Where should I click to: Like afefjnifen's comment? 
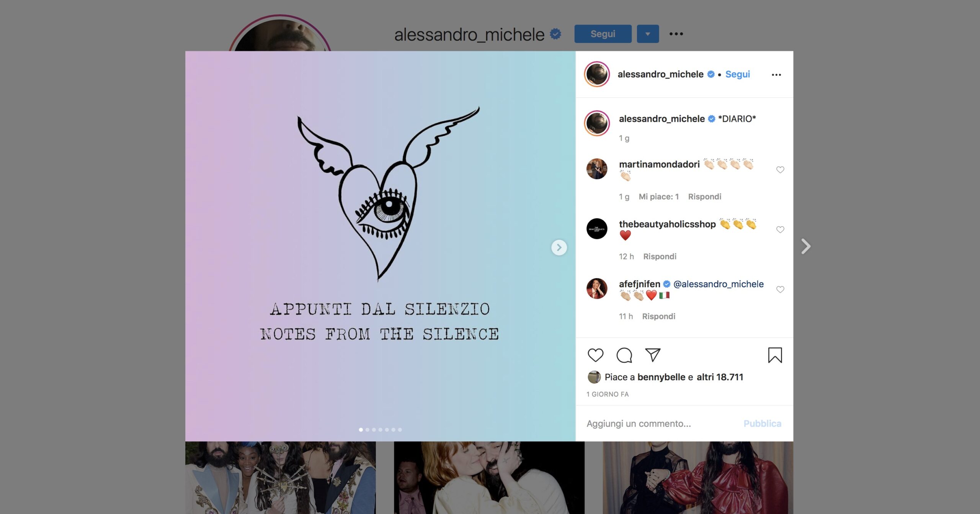(780, 289)
